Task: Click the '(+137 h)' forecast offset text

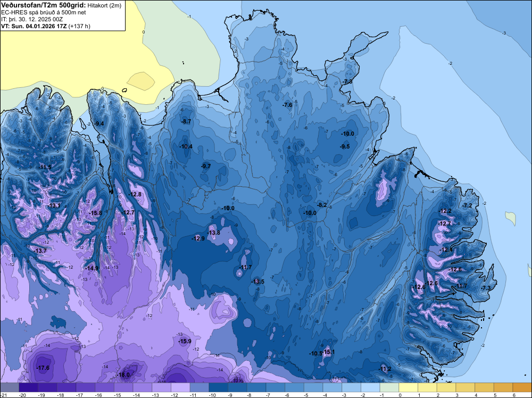Action: pyautogui.click(x=79, y=26)
